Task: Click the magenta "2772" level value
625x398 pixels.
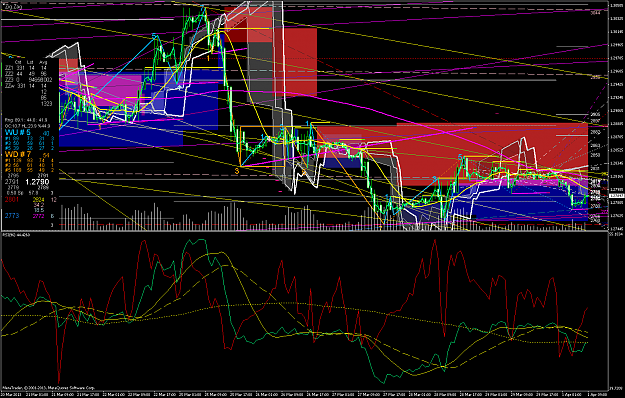Action: click(39, 216)
